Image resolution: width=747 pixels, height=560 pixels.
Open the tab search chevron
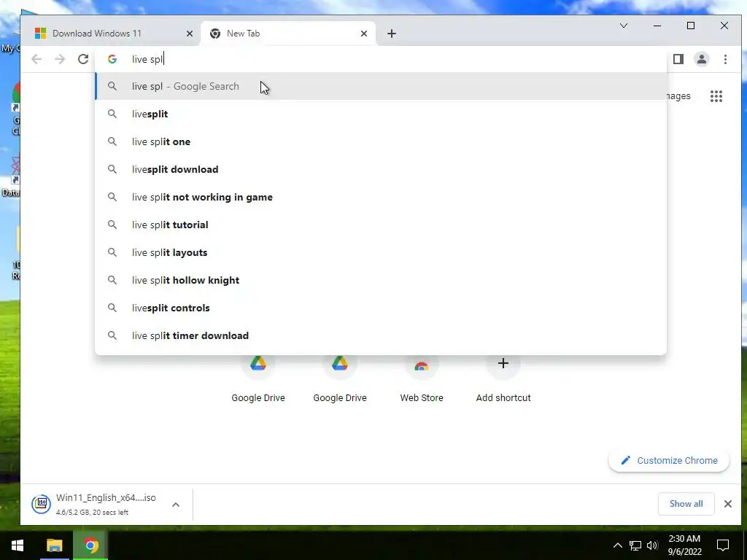(x=624, y=26)
